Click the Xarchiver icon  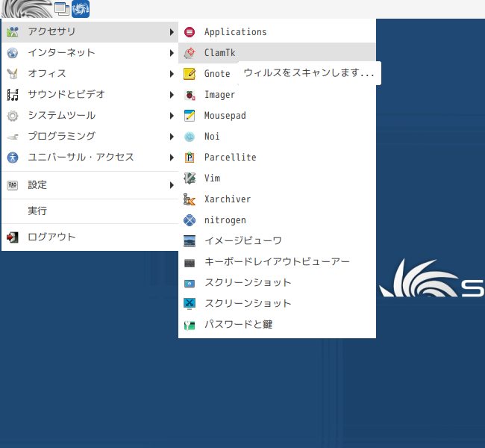pyautogui.click(x=190, y=199)
